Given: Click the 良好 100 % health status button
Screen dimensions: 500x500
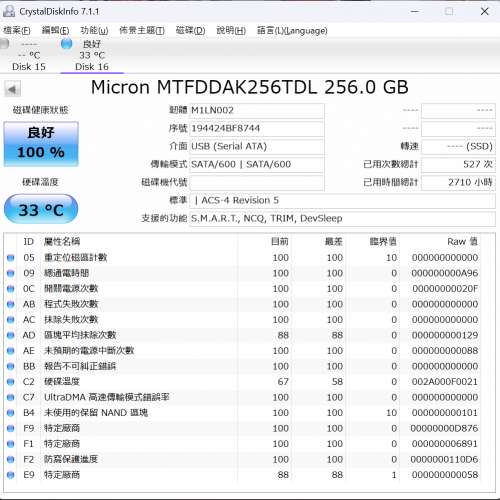Looking at the screenshot, I should 41,144.
